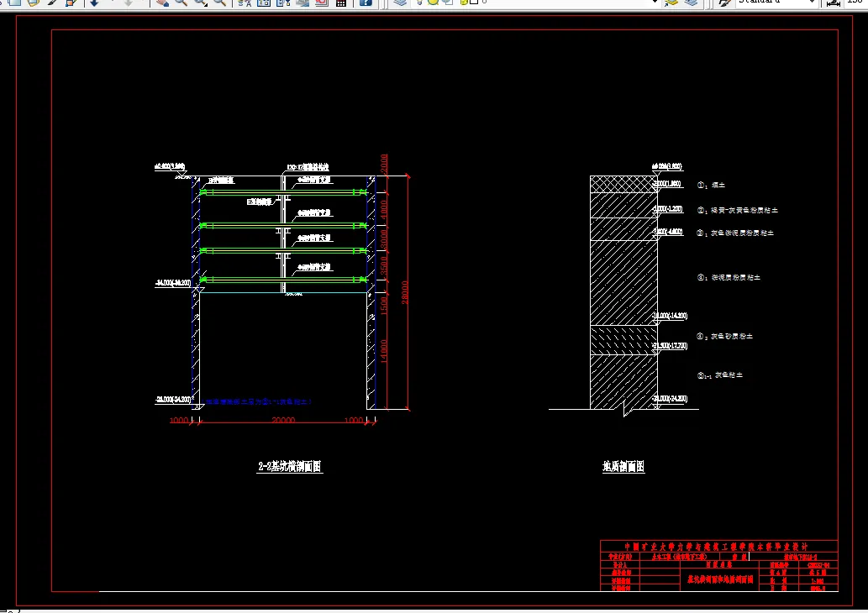
Task: Select soil label 灰色砂质粉土
Action: point(732,337)
